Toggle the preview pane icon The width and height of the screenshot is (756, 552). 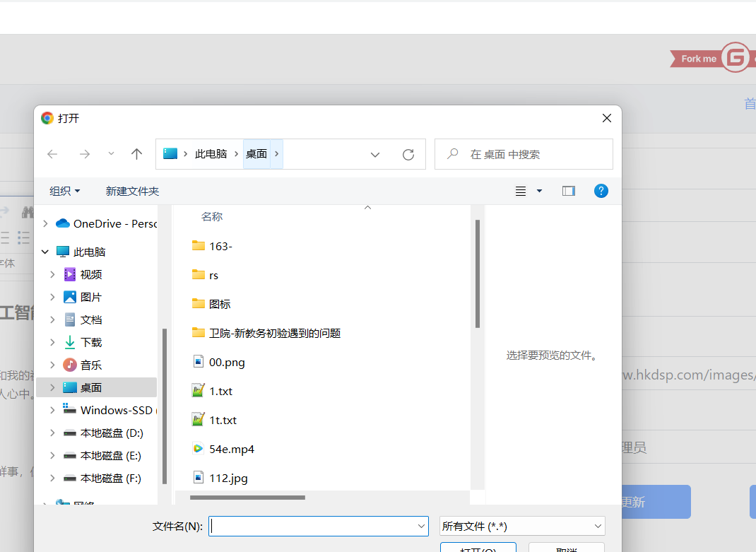pyautogui.click(x=569, y=191)
